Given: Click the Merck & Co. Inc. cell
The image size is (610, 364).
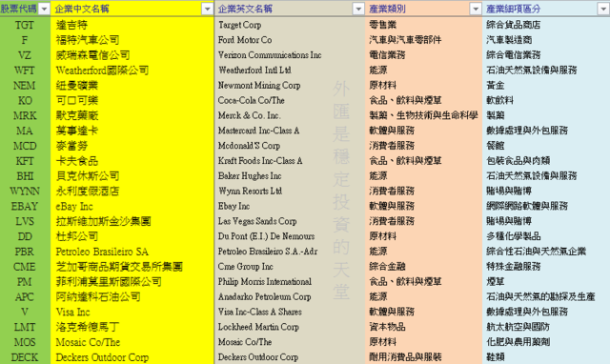Looking at the screenshot, I should pos(290,115).
